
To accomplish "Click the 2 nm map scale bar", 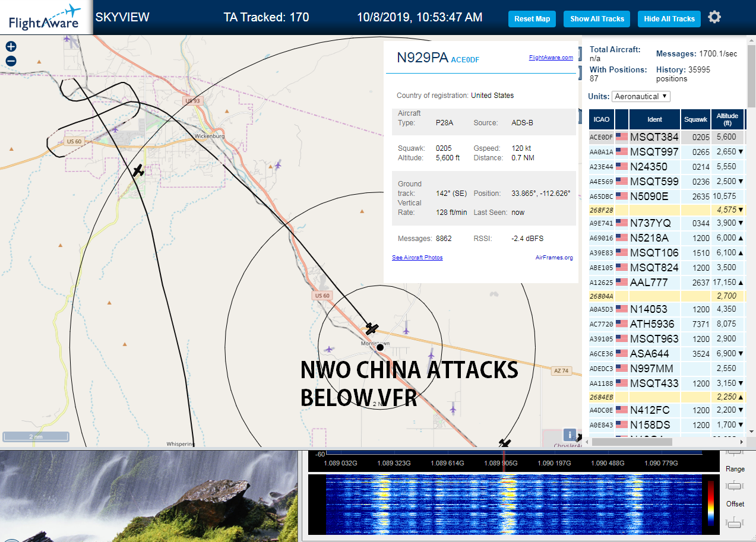I will pos(36,437).
